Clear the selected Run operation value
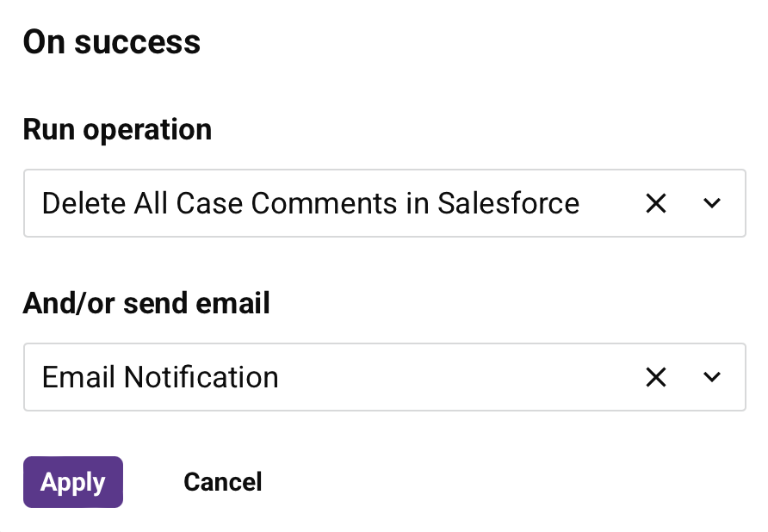The image size is (768, 532). pyautogui.click(x=656, y=204)
